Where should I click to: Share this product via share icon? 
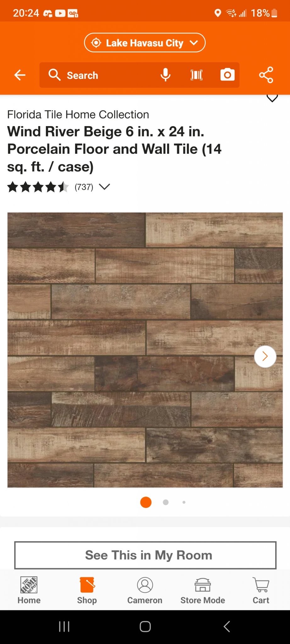pos(266,75)
